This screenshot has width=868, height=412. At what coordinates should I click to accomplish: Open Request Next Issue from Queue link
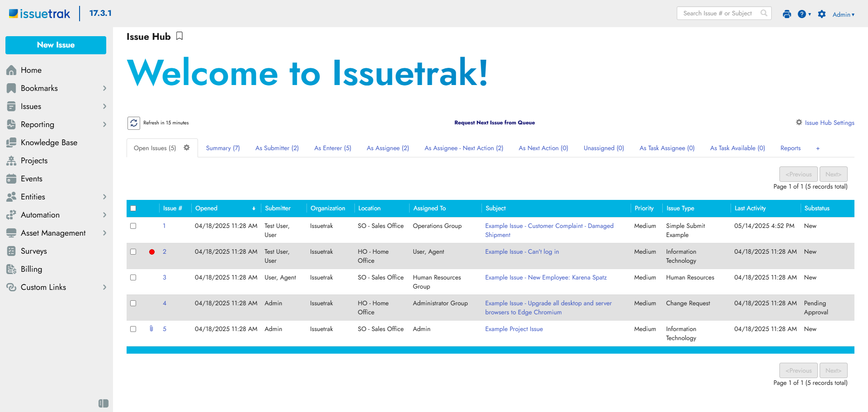(495, 123)
